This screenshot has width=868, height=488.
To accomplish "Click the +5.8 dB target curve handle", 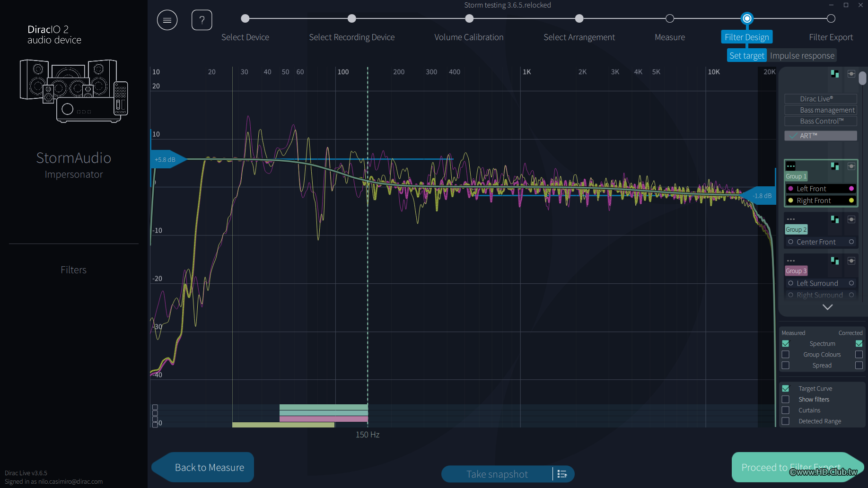I will click(166, 160).
